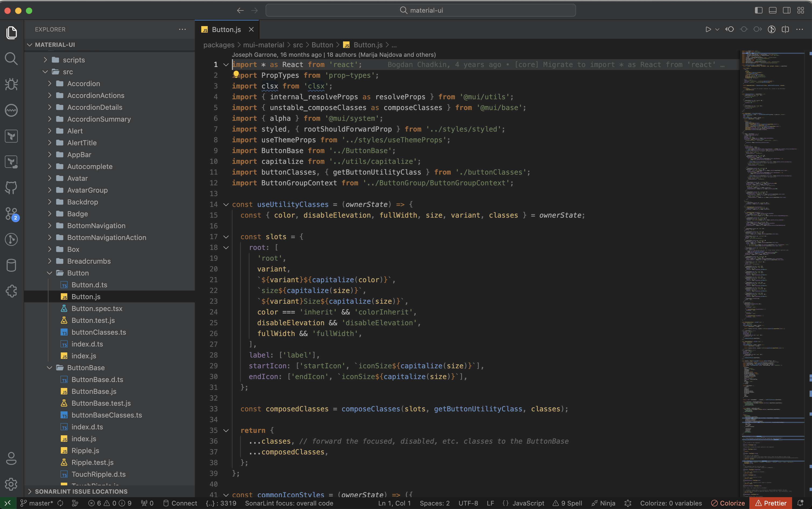Viewport: 812px width, 509px height.
Task: Click UTF-8 encoding selector
Action: pyautogui.click(x=468, y=503)
